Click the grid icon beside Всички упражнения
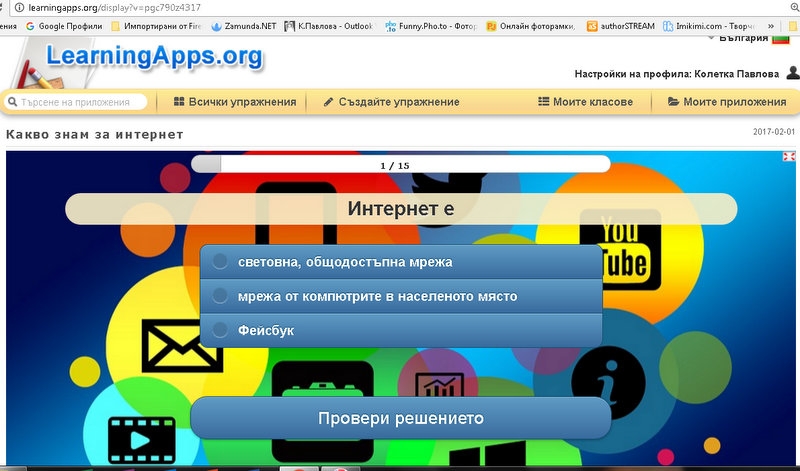Image resolution: width=800 pixels, height=471 pixels. pyautogui.click(x=179, y=101)
